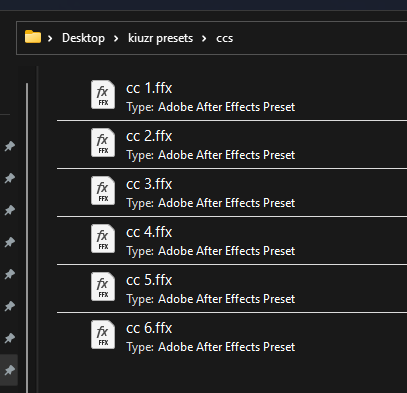The image size is (407, 393).
Task: Expand the chevron after Desktop in breadcrumb
Action: [116, 39]
